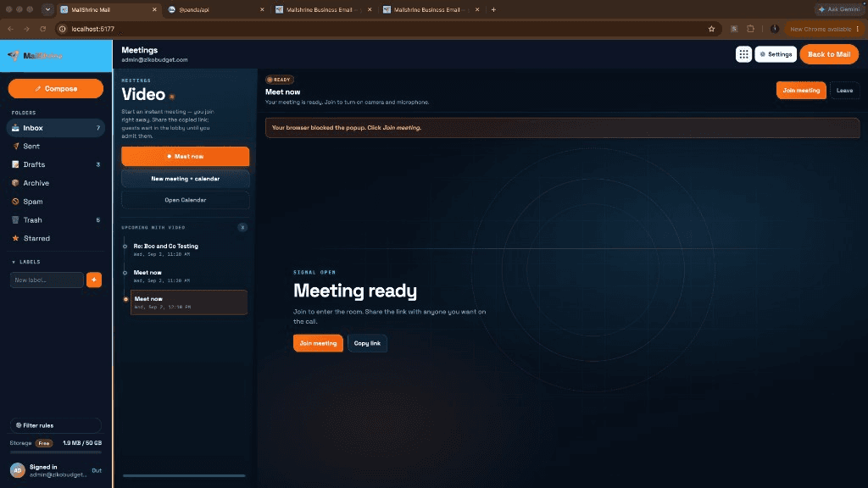868x488 pixels.
Task: Click the Sent paper-plane icon
Action: 15,146
